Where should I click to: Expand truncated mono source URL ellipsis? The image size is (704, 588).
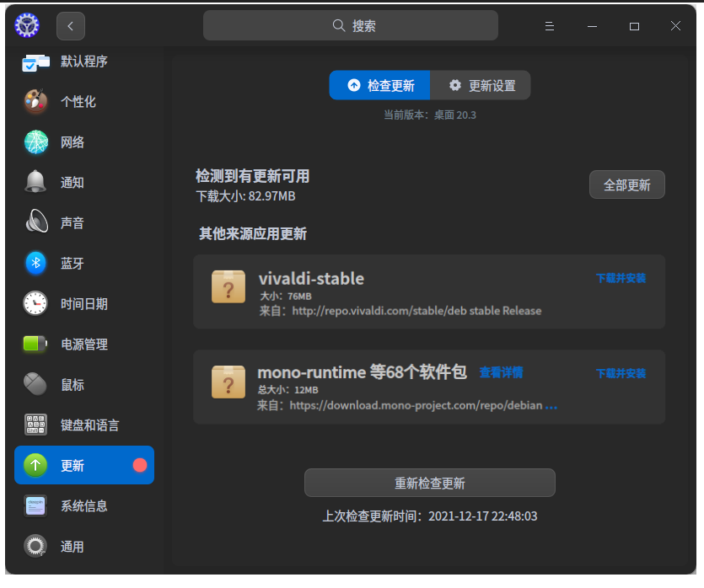coord(551,407)
